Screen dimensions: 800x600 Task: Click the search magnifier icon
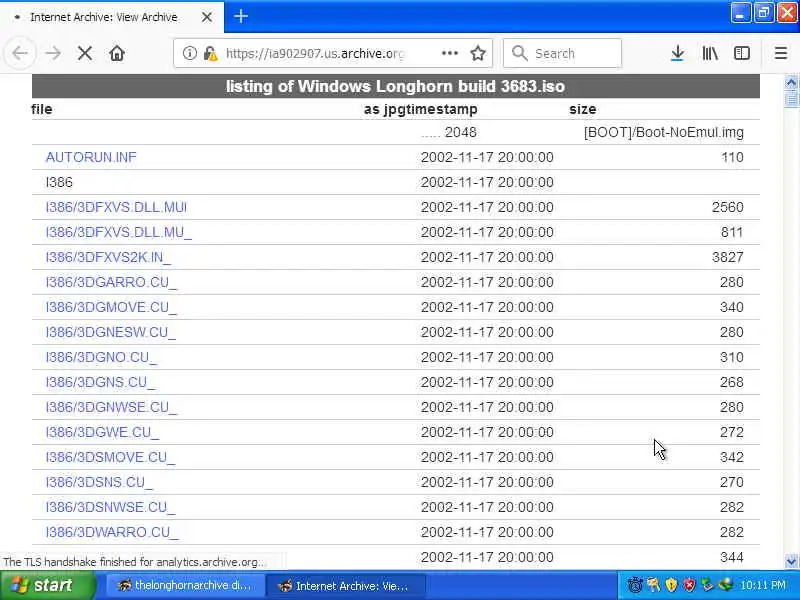click(519, 53)
